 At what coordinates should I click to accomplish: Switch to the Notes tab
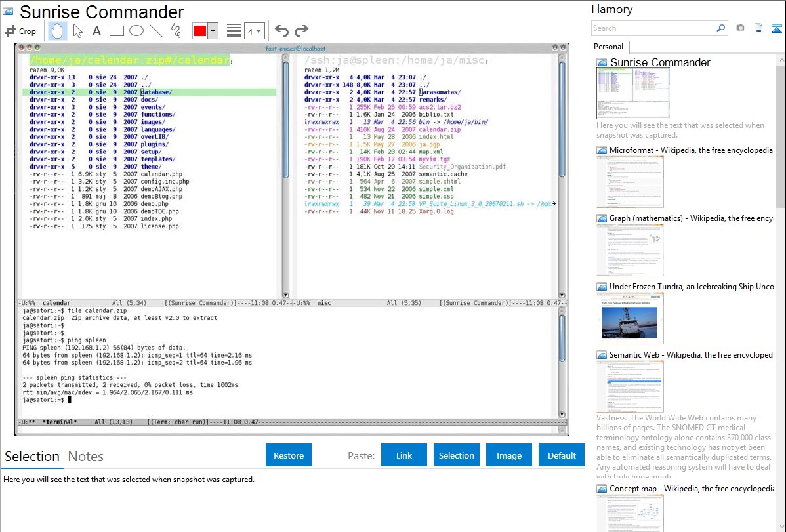pos(86,457)
